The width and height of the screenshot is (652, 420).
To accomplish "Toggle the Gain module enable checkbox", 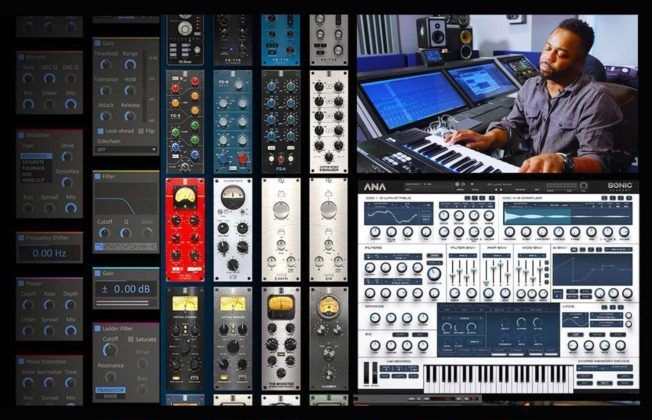I will pos(98,274).
